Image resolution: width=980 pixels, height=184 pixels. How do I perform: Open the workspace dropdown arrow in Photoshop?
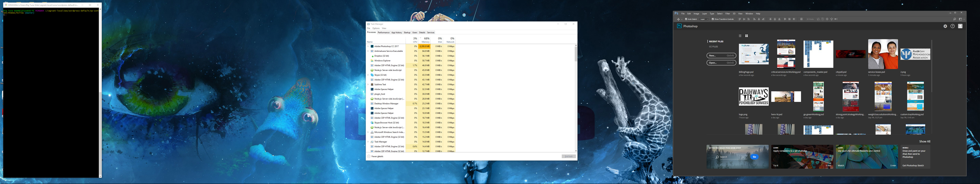coord(964,19)
